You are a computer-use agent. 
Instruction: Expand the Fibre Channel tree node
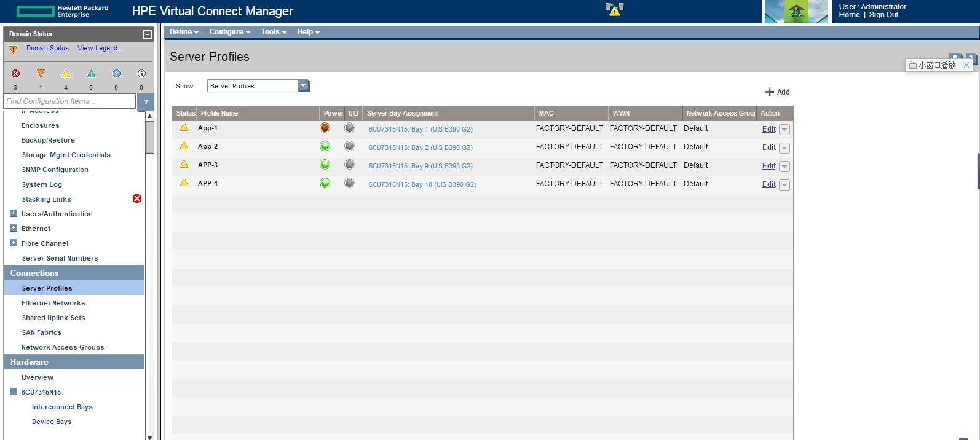14,243
